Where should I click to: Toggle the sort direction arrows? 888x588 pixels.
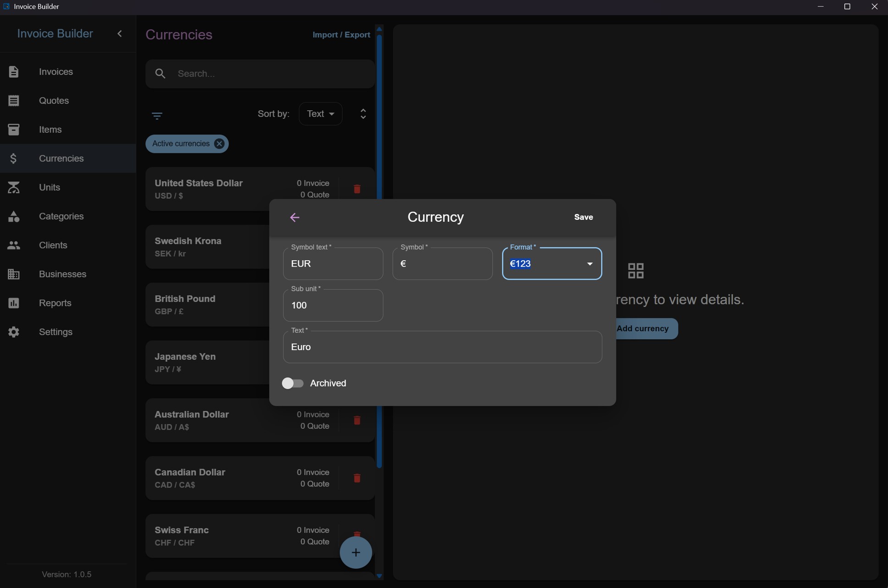point(363,114)
